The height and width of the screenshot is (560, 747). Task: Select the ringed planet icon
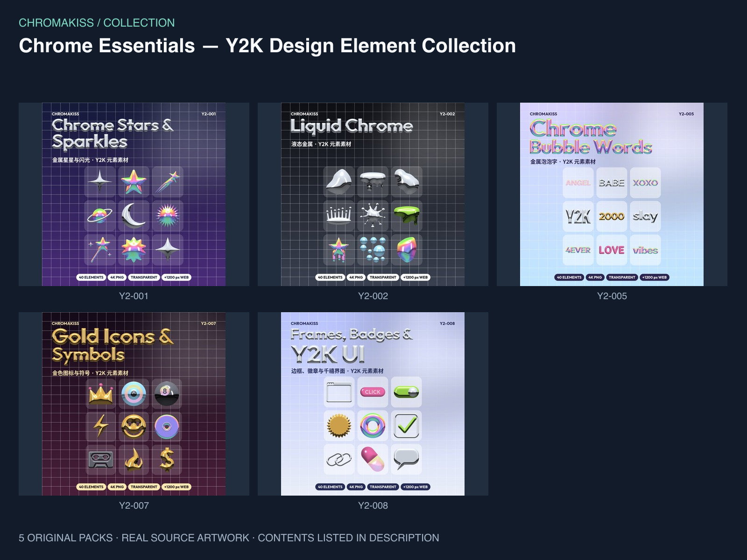tap(100, 216)
